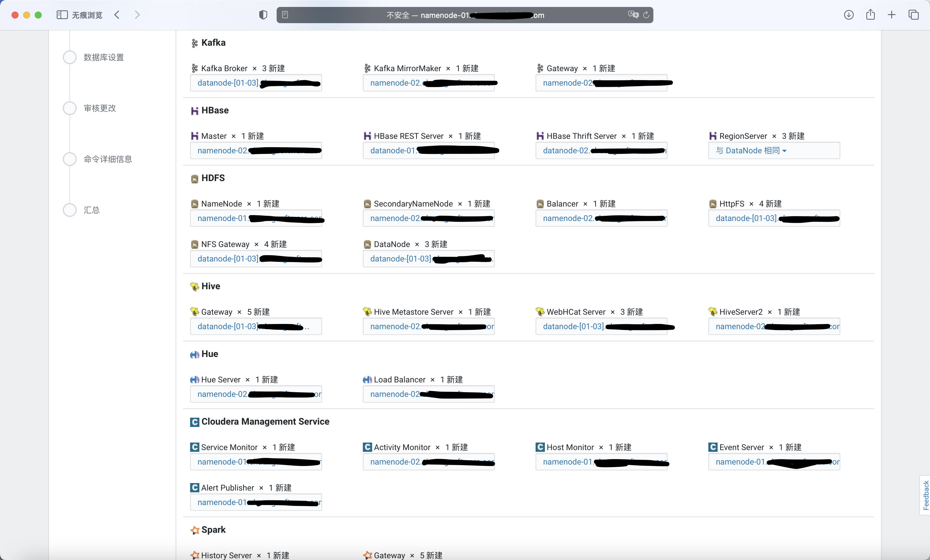Select the 汇总 step circle
Viewport: 930px width, 560px height.
point(69,210)
